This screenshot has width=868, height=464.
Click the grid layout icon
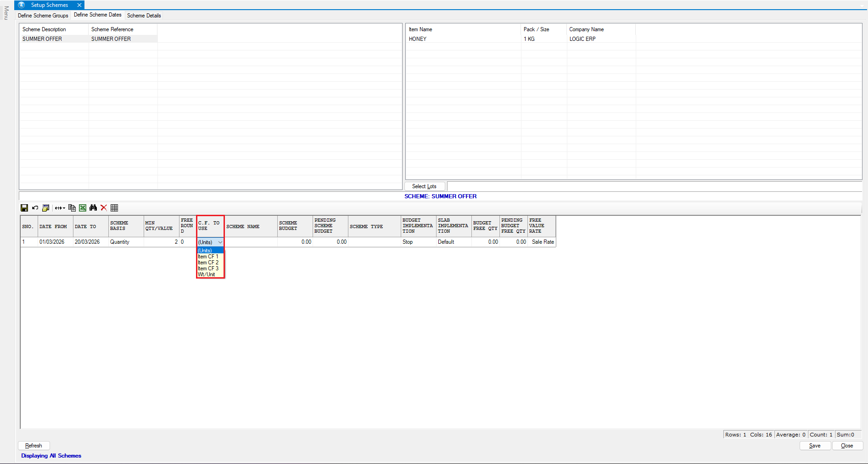[x=114, y=208]
